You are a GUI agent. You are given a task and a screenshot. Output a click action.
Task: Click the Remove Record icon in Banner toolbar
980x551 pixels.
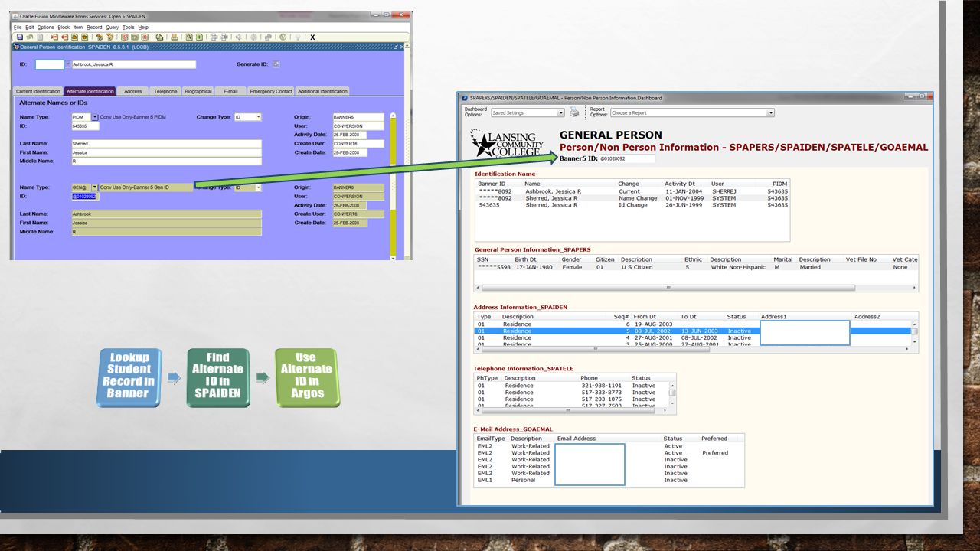tap(64, 37)
